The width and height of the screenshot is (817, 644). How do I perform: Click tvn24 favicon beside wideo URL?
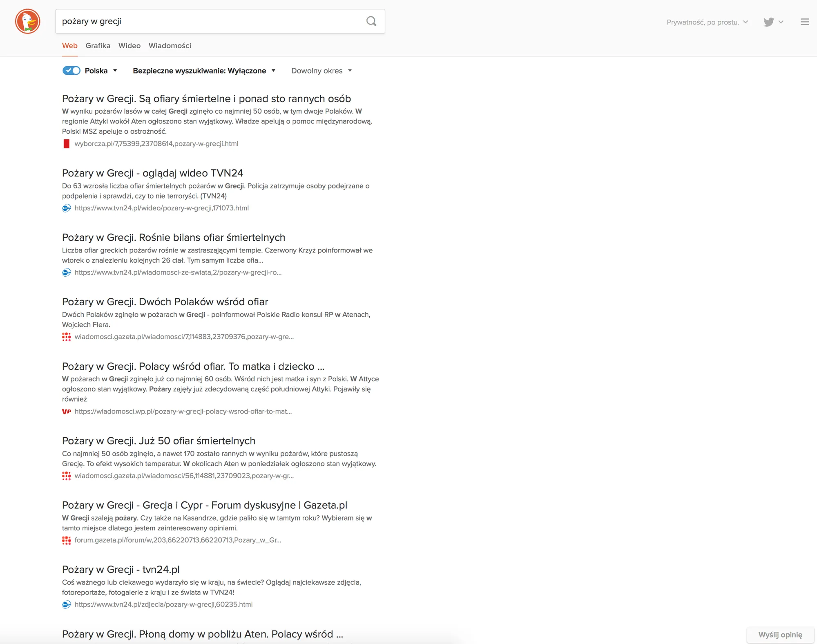66,208
